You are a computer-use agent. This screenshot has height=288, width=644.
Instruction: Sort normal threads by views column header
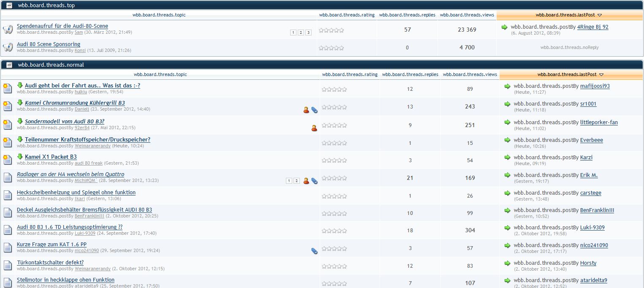(x=470, y=74)
